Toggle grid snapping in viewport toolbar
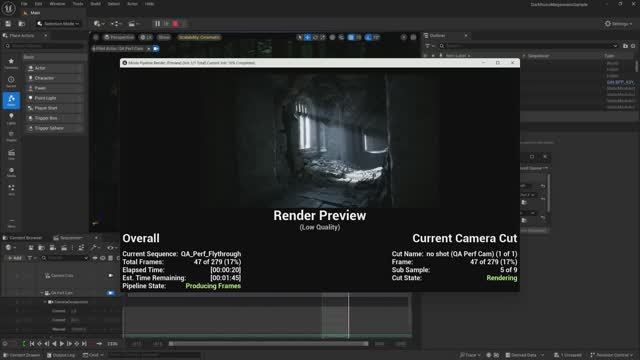Image resolution: width=640 pixels, height=360 pixels. 351,37
